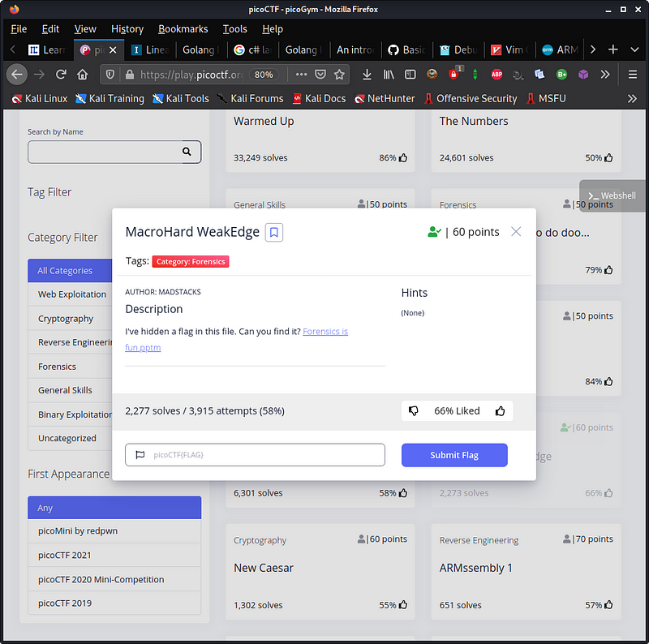
Task: Click the Adblock Plus extension icon
Action: coord(497,74)
